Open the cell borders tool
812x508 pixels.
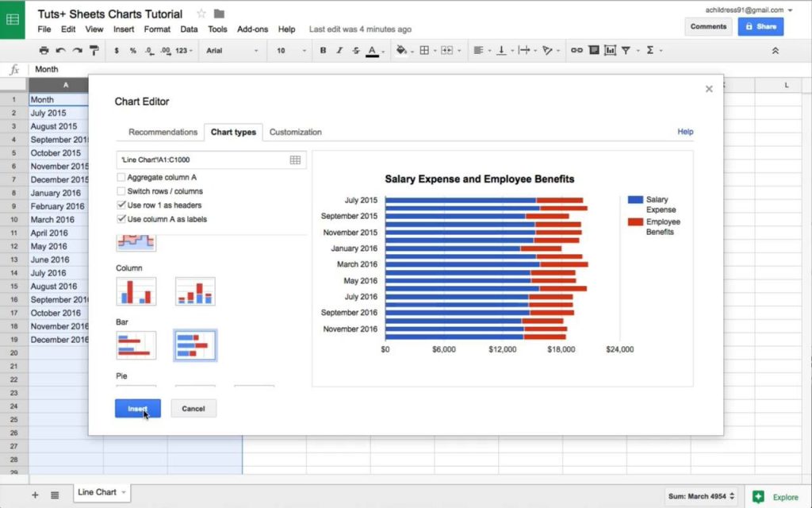click(424, 50)
